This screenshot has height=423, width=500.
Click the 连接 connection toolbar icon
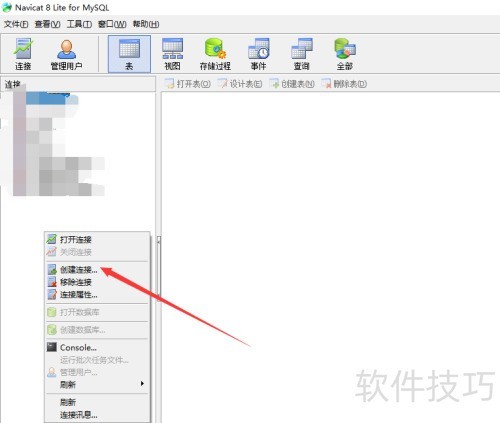pos(23,54)
